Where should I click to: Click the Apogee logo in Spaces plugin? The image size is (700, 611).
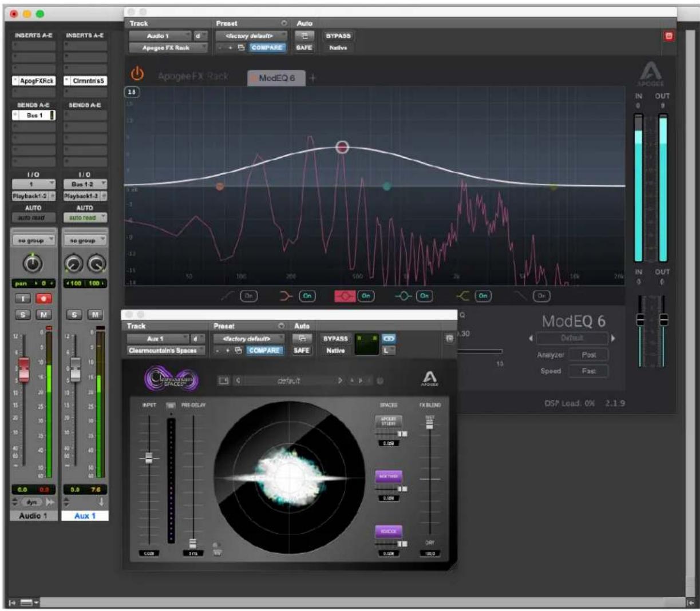[x=429, y=379]
